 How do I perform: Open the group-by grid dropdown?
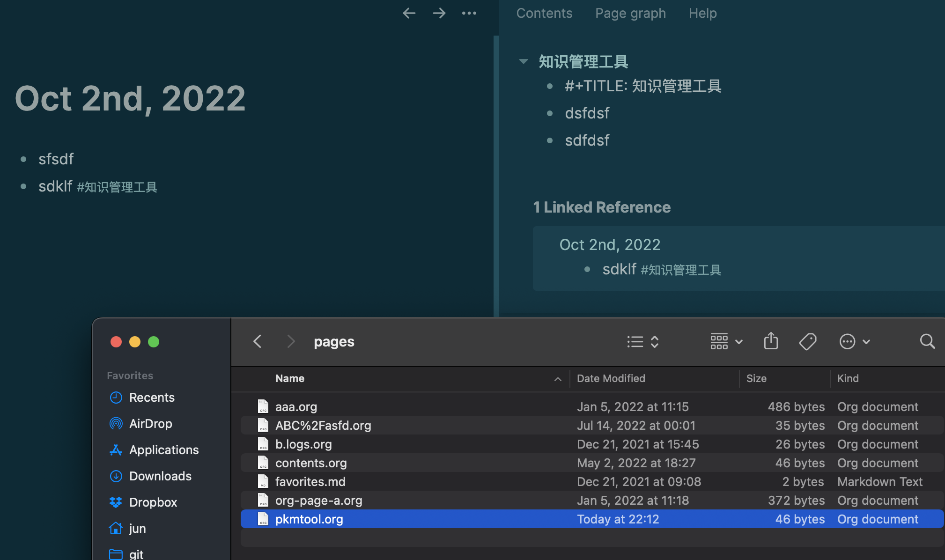[x=726, y=341]
